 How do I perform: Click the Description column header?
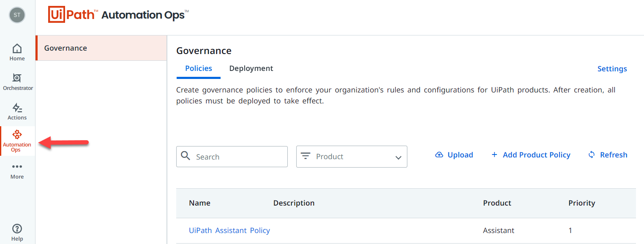pos(294,203)
